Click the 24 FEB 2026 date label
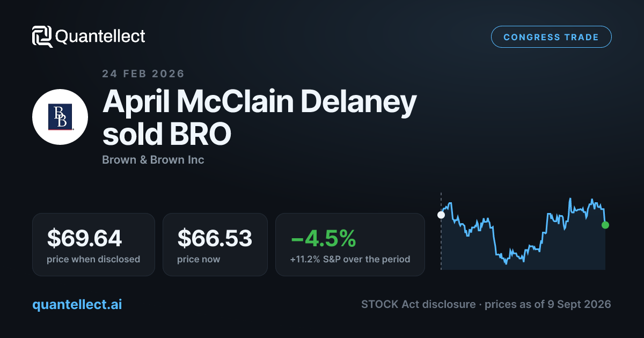The width and height of the screenshot is (644, 338). tap(143, 74)
